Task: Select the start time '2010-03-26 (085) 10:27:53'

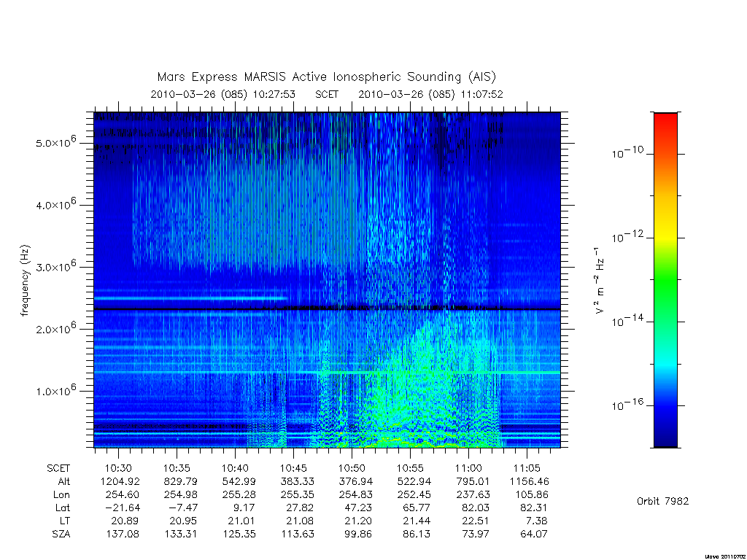Action: click(x=223, y=94)
